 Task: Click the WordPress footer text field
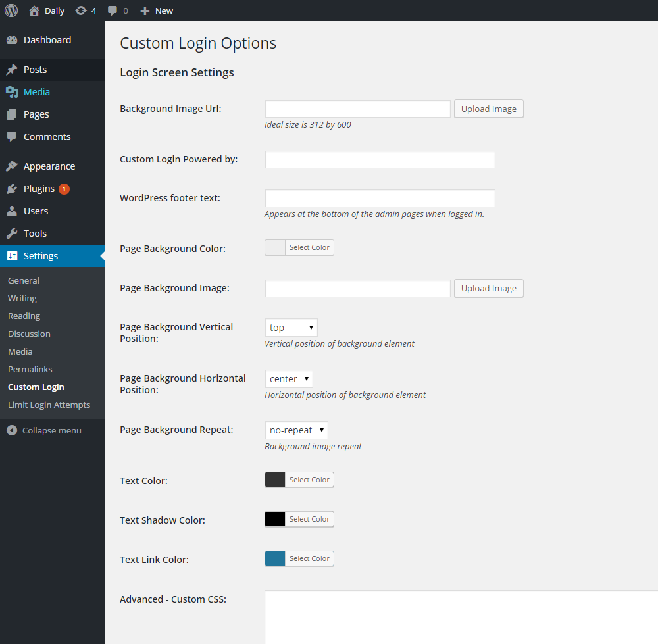click(x=380, y=198)
